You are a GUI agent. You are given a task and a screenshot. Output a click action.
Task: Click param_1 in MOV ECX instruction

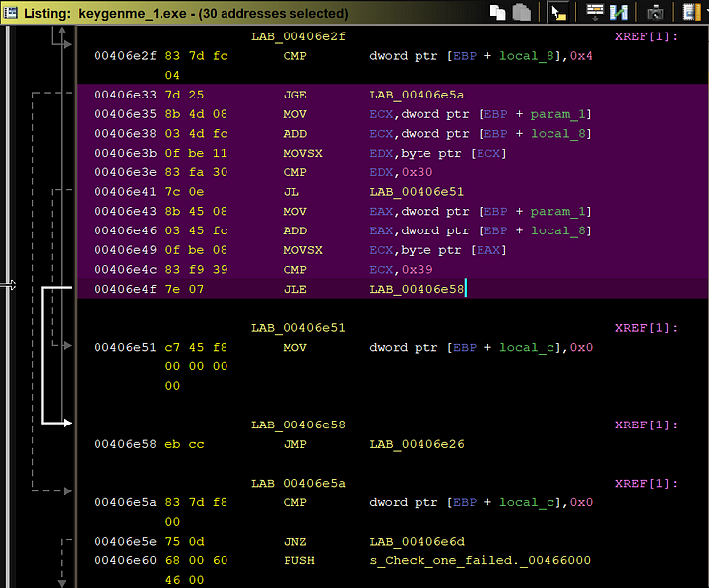pos(558,114)
